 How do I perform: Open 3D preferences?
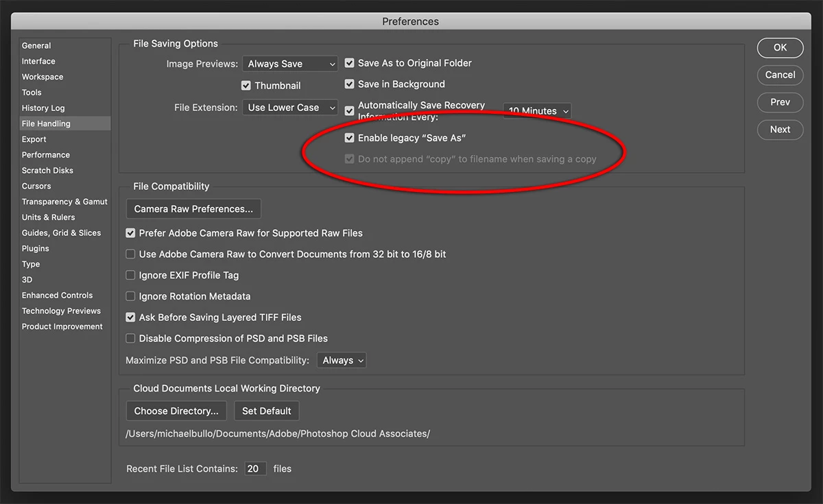[27, 280]
